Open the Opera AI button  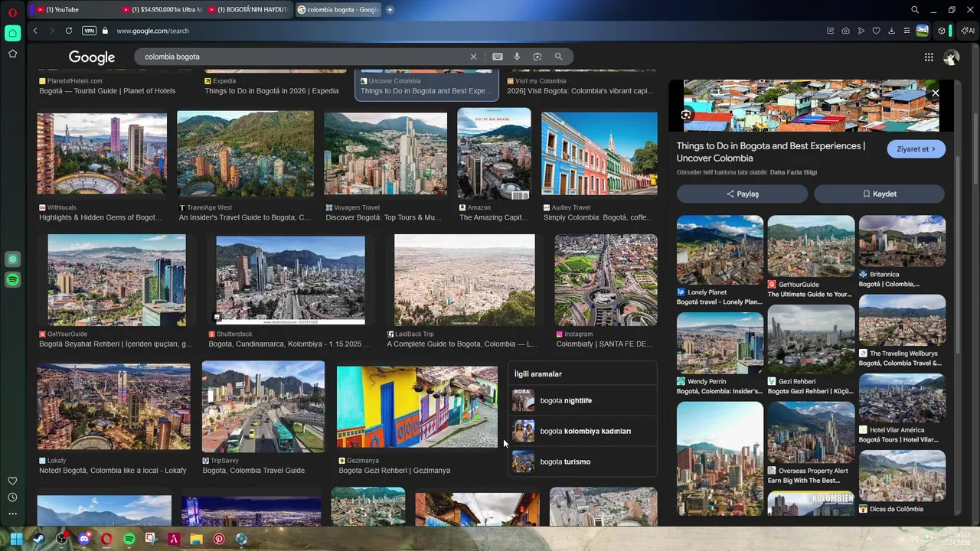point(968,31)
